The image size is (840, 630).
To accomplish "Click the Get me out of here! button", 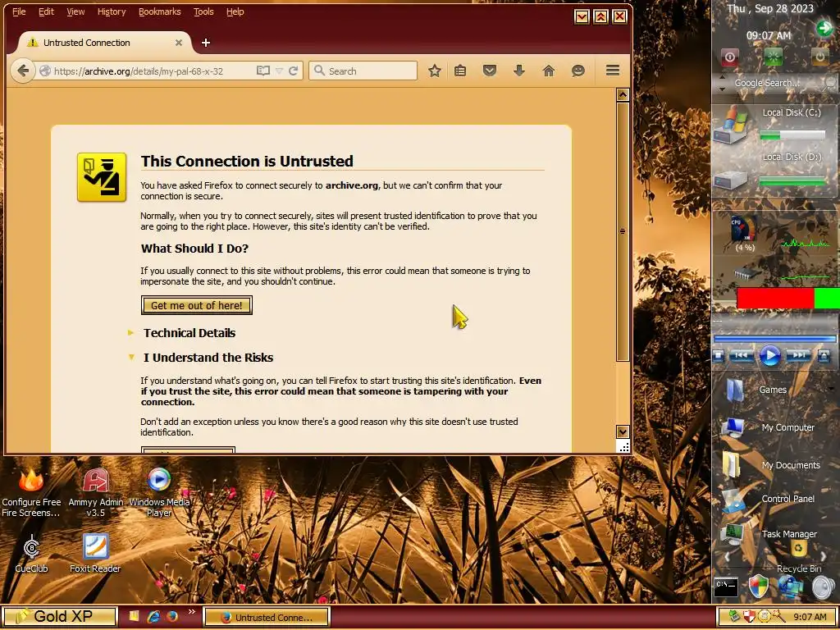I will click(x=197, y=305).
